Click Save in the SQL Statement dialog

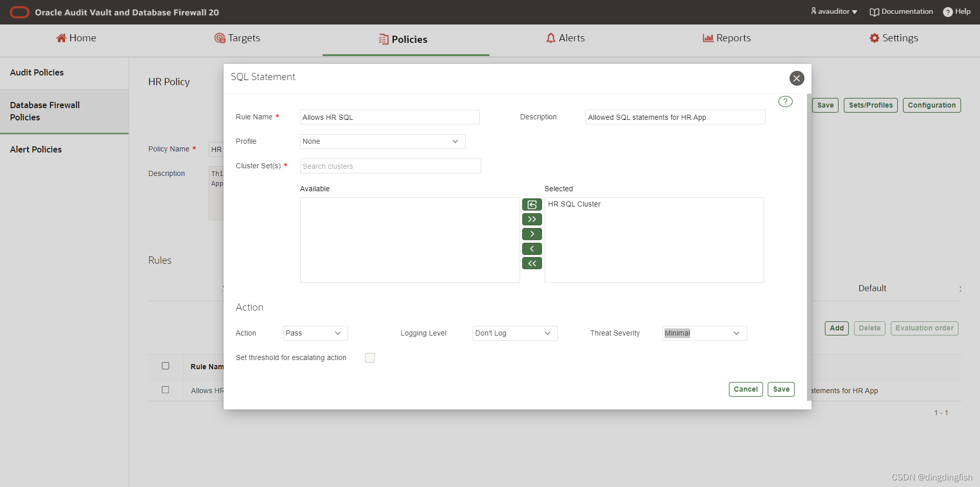click(x=781, y=389)
